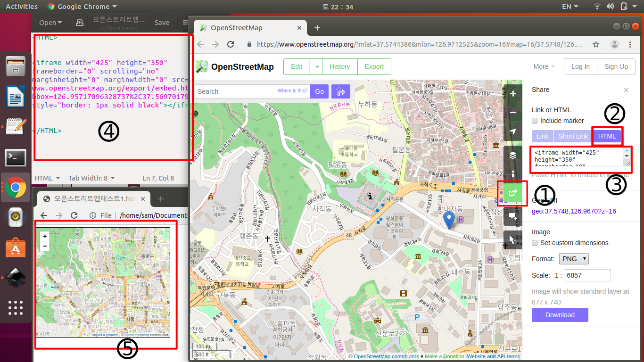
Task: Enable Set custom dimensions checkbox
Action: [535, 243]
